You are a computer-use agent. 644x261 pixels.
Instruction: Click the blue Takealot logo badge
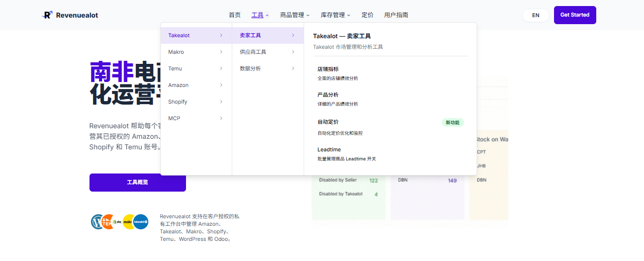tap(141, 222)
